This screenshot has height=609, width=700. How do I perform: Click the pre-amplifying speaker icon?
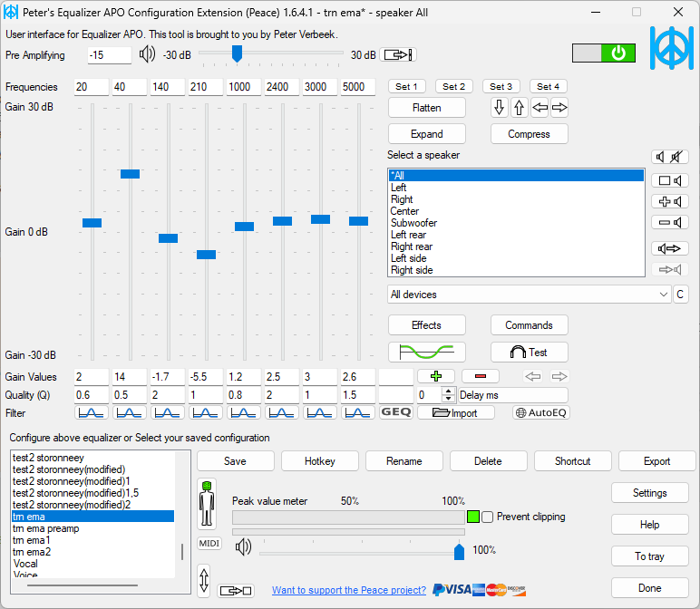pos(147,55)
